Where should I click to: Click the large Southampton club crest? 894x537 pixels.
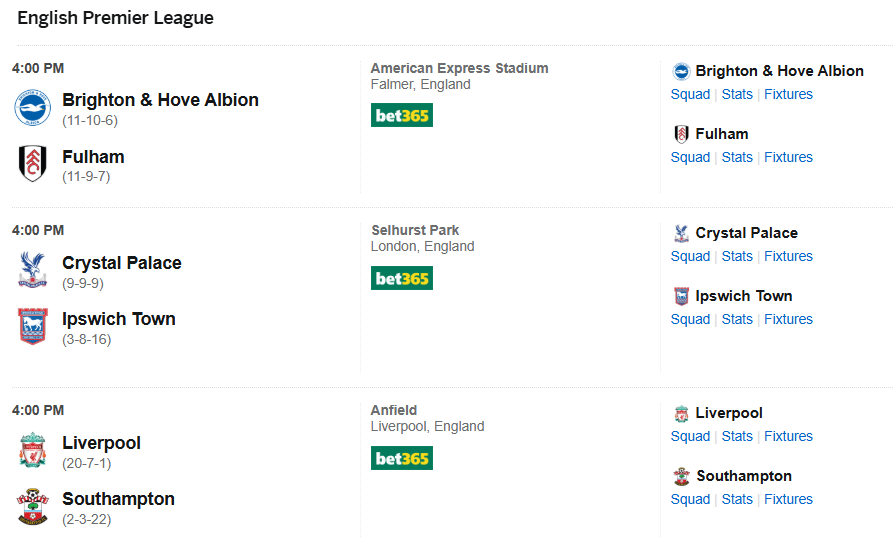pos(33,506)
